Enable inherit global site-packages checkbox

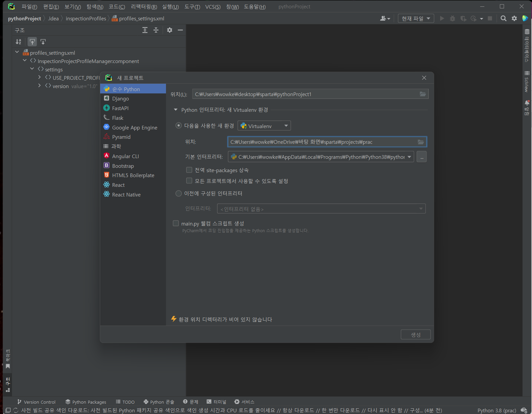(189, 170)
